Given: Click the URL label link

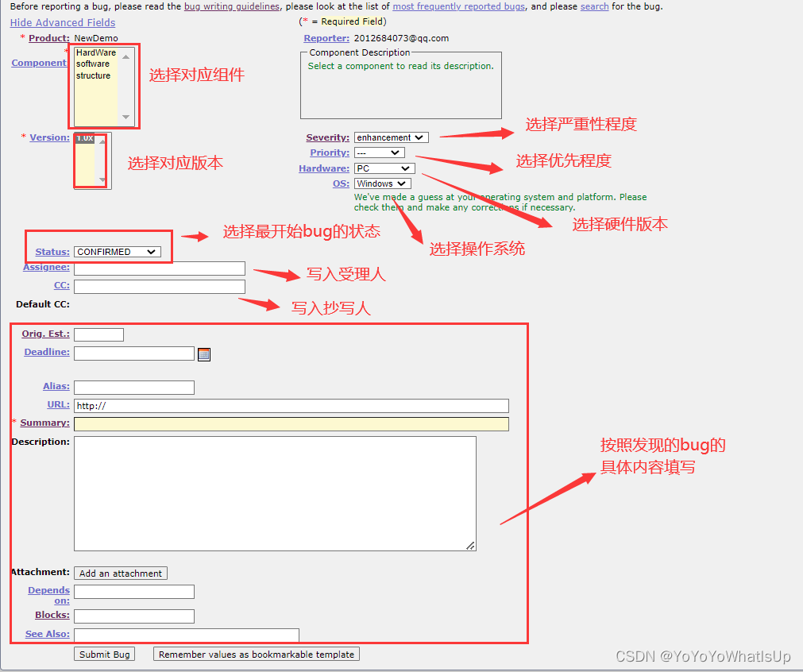Looking at the screenshot, I should click(58, 404).
